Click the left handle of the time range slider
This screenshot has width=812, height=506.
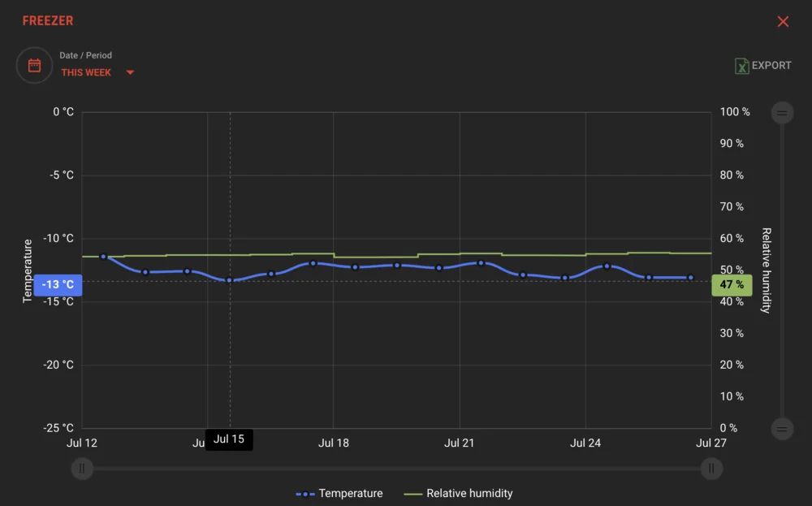pos(82,468)
